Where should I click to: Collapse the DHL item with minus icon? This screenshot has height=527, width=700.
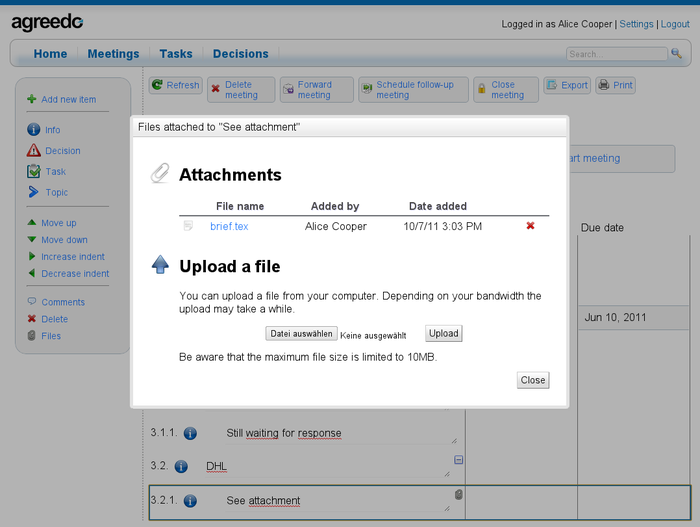pos(459,460)
